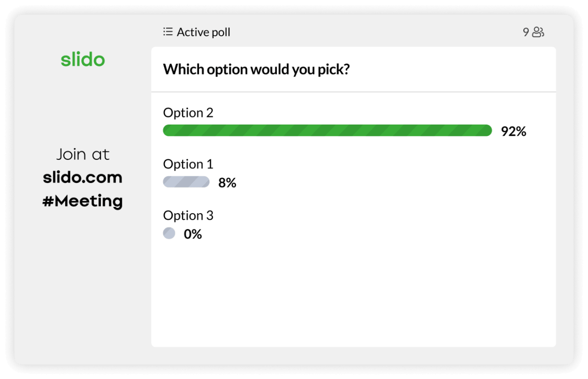This screenshot has width=588, height=379.
Task: Click the Active poll list icon
Action: (168, 32)
